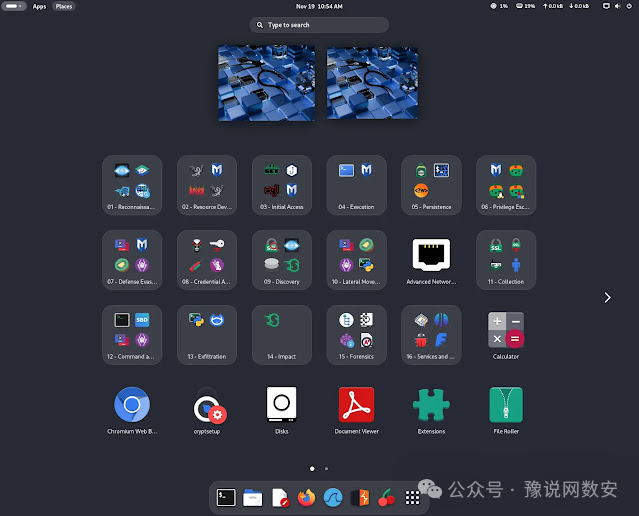Viewport: 639px width, 516px height.
Task: Select first app page indicator dot
Action: 312,469
